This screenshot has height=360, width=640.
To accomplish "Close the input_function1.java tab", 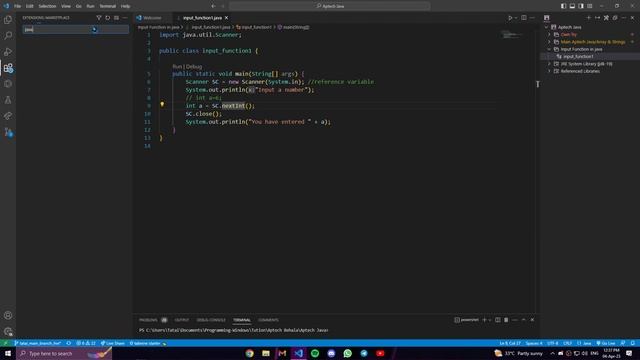I will pos(227,18).
